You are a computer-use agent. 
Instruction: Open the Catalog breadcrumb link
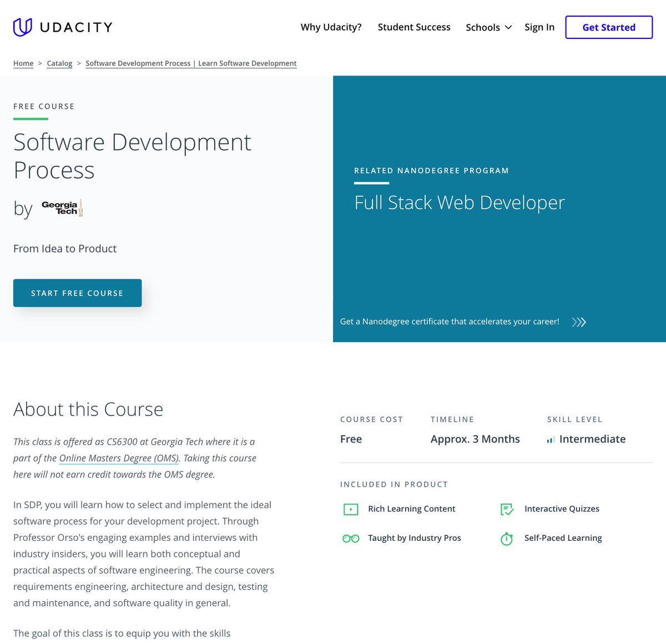(x=59, y=63)
